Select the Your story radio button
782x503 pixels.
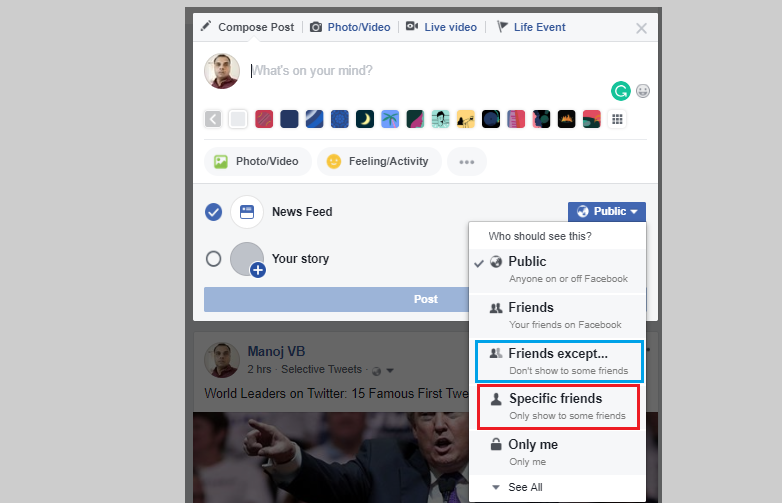pos(213,259)
